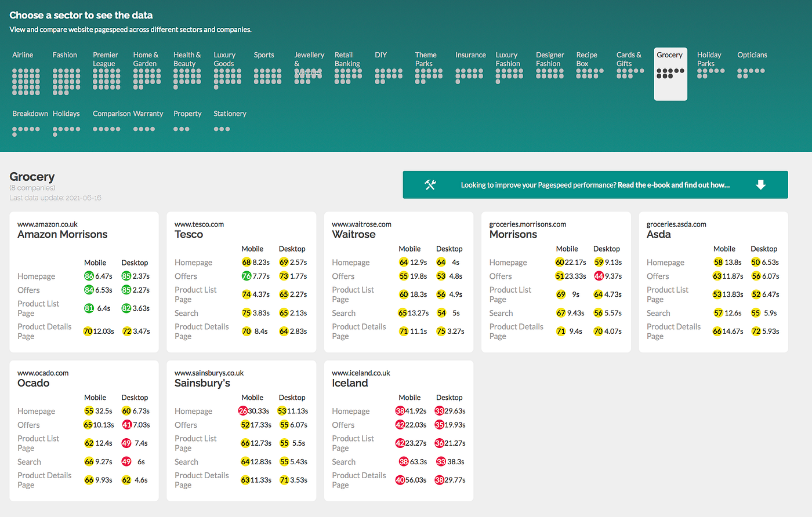
Task: Read the e-book Pagespeed banner text
Action: click(595, 185)
